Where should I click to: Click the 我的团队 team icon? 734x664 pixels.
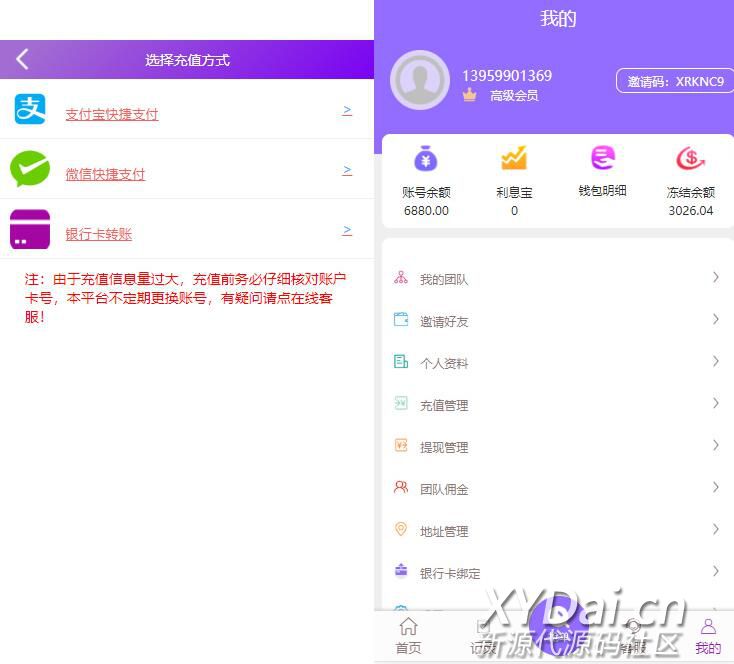pos(401,278)
